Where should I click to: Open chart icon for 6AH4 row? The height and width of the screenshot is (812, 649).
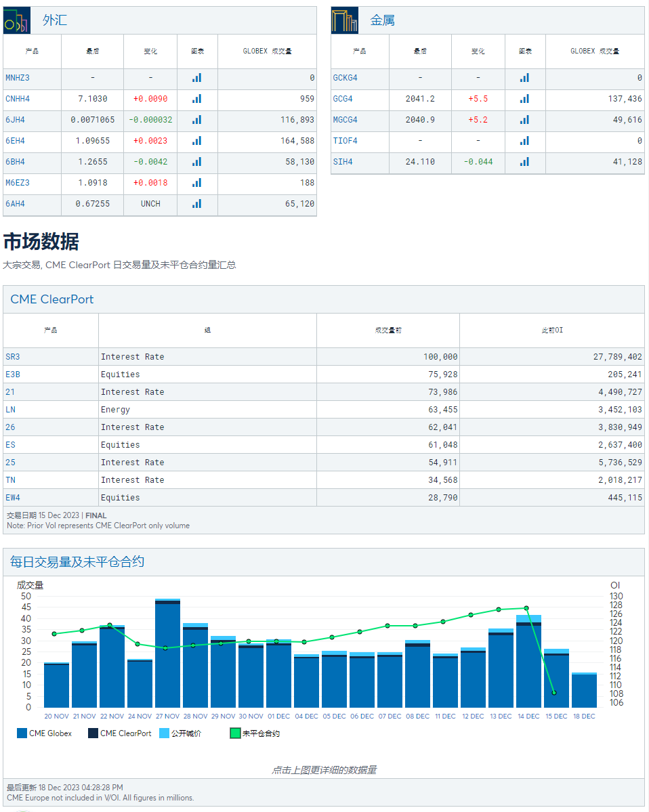click(x=197, y=204)
